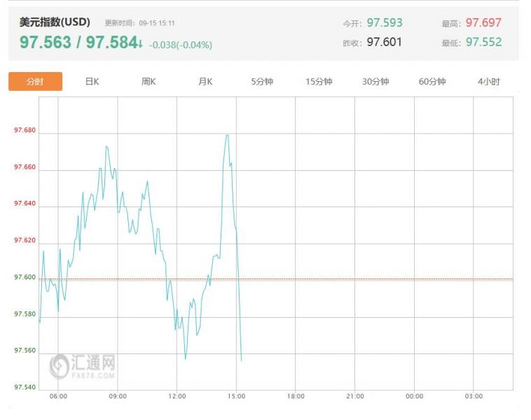The height and width of the screenshot is (420, 531).
Task: Click the 昨收 value 97.601
Action: (x=385, y=42)
